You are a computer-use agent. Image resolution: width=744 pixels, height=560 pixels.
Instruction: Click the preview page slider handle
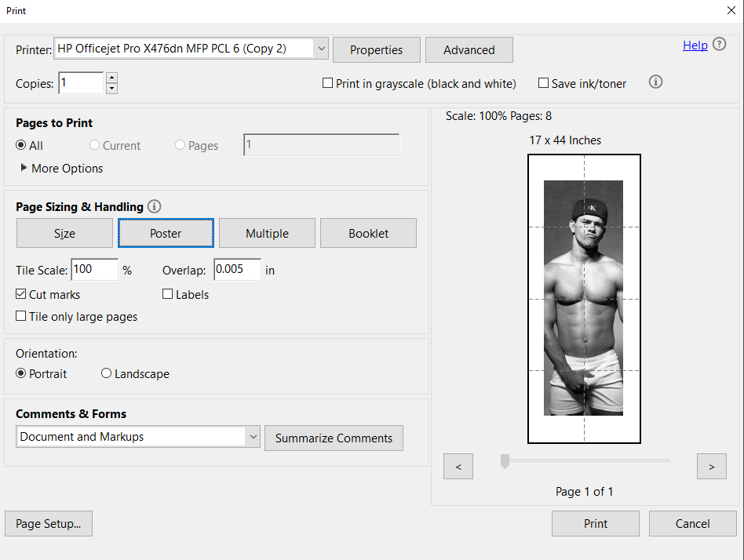coord(505,461)
